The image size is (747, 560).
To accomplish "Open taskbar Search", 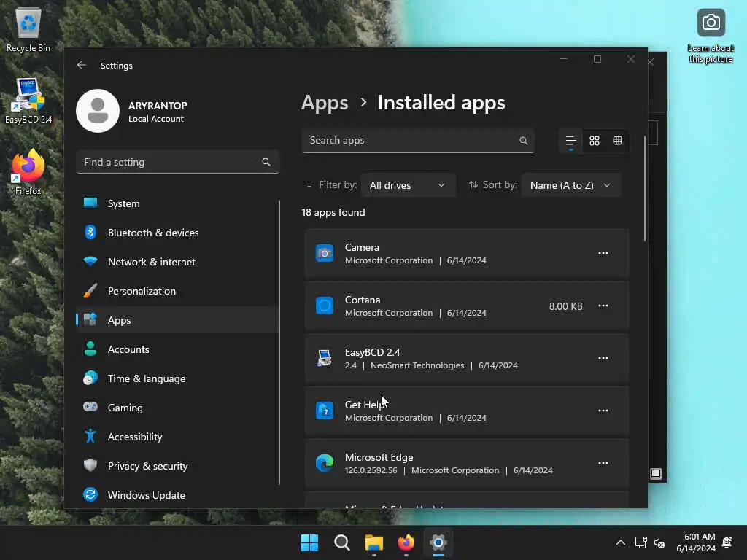I will point(341,542).
